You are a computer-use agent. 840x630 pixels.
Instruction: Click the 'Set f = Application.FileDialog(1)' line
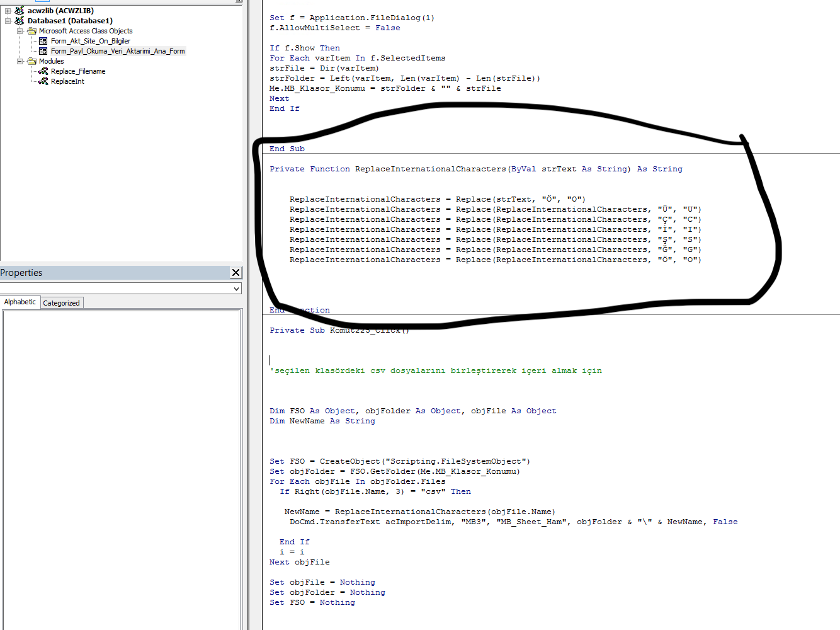352,18
